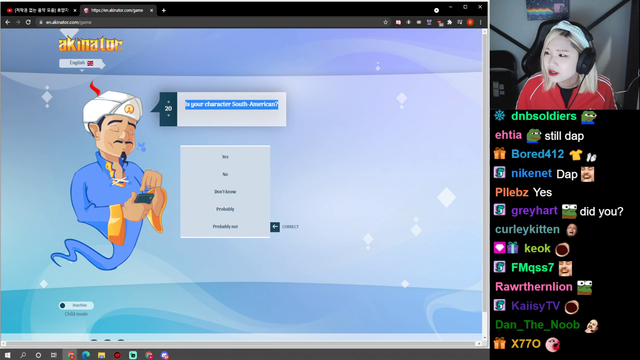Click the page horizontal scrollbar

(x=241, y=344)
